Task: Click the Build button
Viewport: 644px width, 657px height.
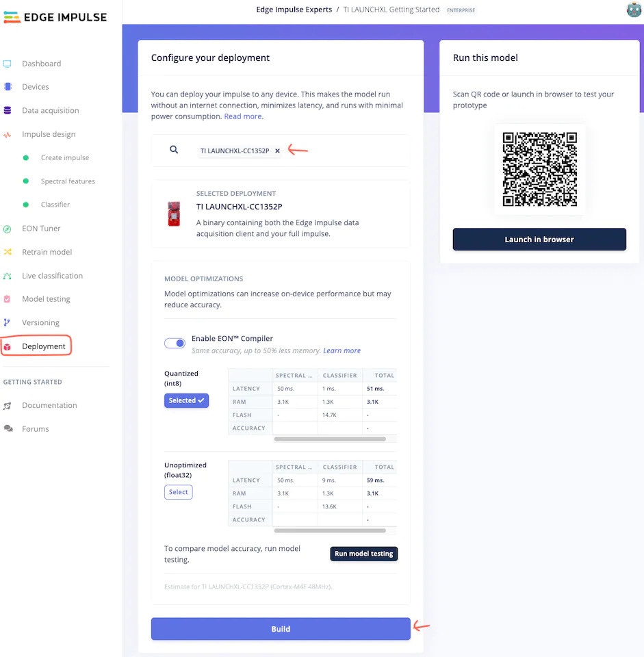Action: point(281,628)
